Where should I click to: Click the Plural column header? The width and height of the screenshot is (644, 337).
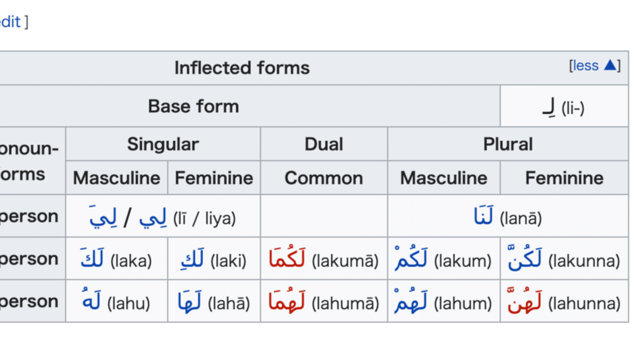pyautogui.click(x=508, y=144)
